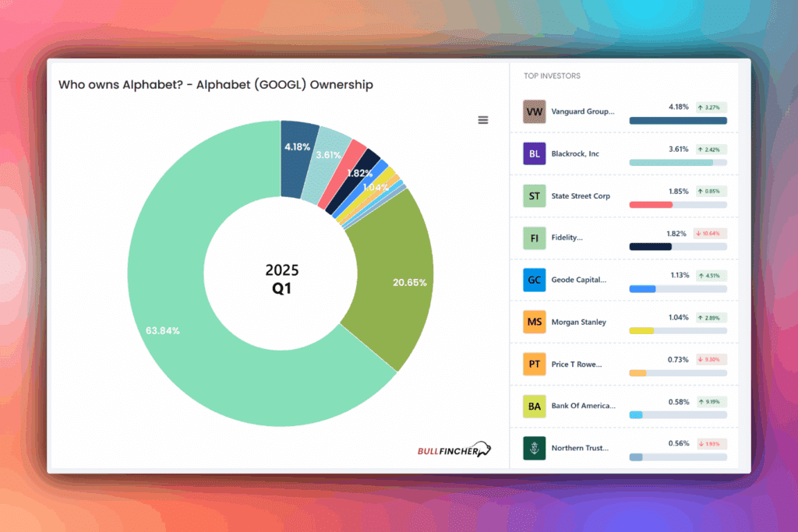Click the Blackrock BL avatar icon
798x532 pixels.
[535, 153]
